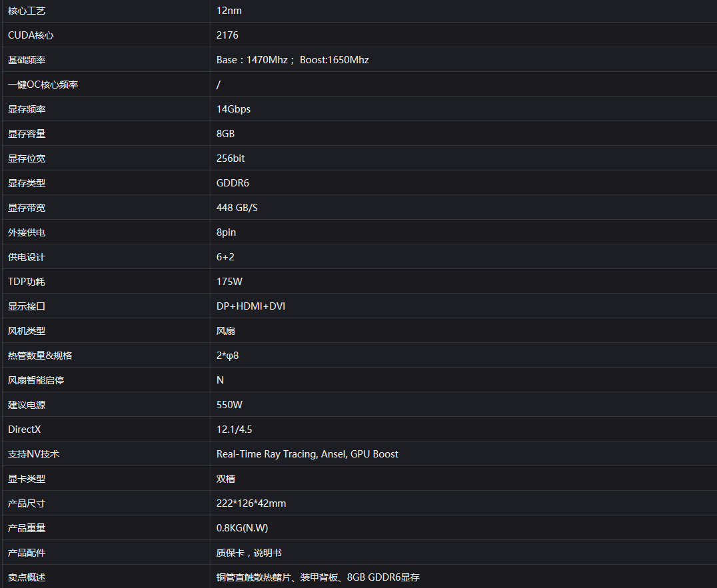Screen dimensions: 717x588
Task: Click the 12nm core process value
Action: (229, 11)
